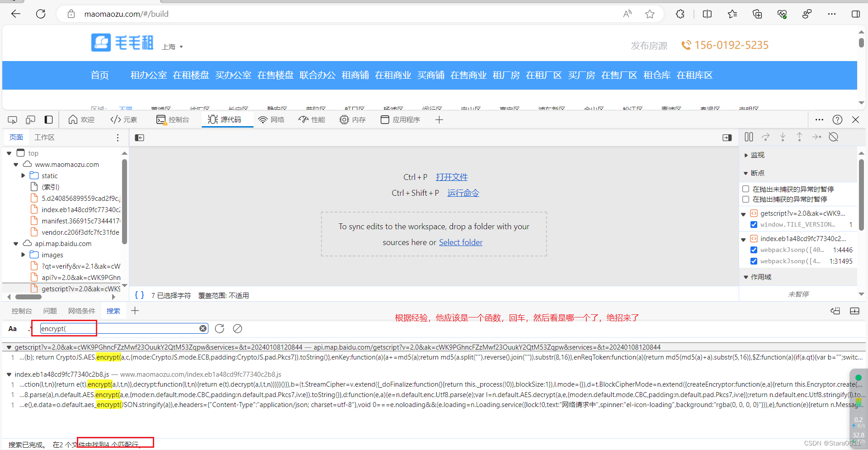Toggle split screen icon in browser toolbar

click(x=707, y=14)
